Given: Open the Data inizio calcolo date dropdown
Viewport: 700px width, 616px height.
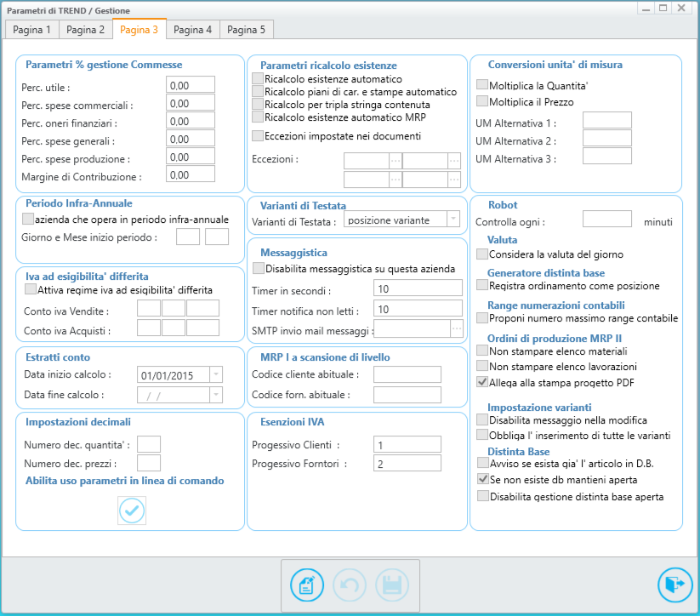Looking at the screenshot, I should click(x=216, y=374).
